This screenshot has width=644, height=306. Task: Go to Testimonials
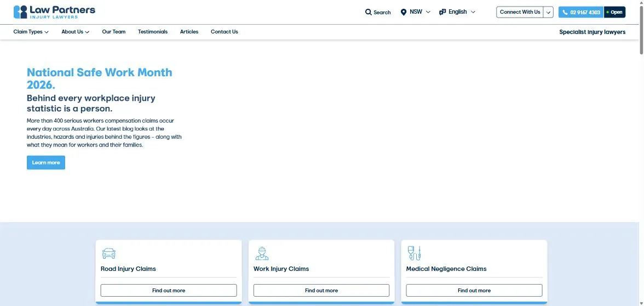tap(153, 32)
